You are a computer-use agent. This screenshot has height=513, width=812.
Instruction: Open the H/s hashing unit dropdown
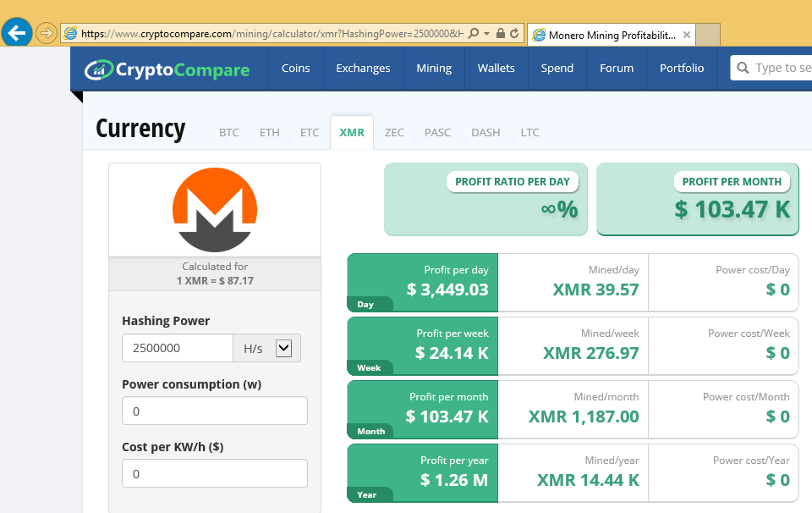(x=283, y=347)
